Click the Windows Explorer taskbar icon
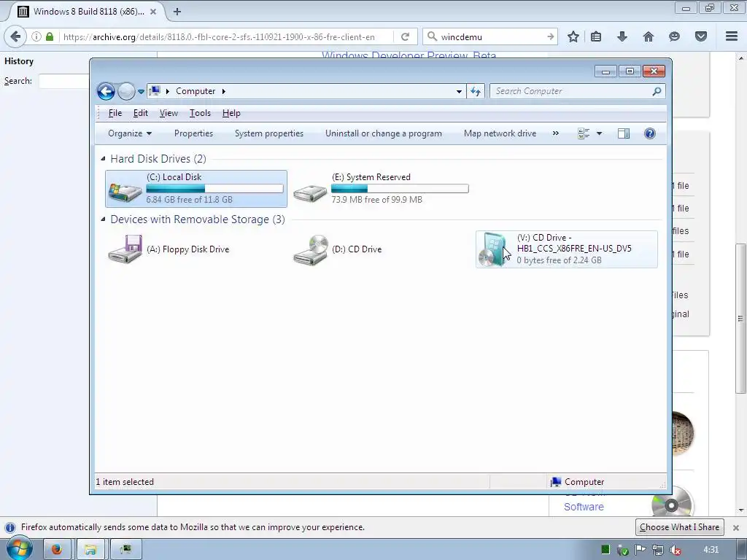This screenshot has width=747, height=560. coord(90,550)
